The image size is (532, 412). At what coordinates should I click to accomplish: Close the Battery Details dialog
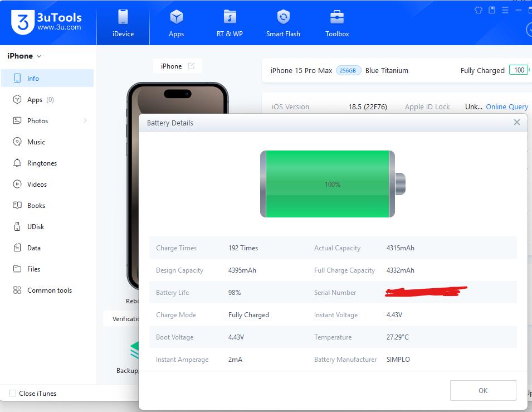(x=517, y=122)
